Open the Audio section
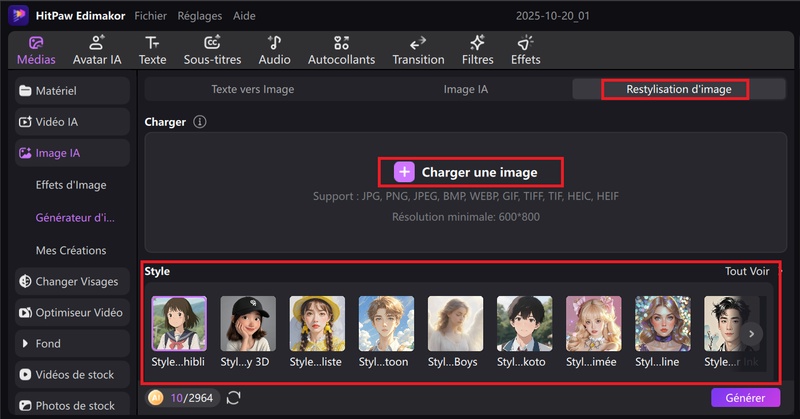The width and height of the screenshot is (800, 419). [274, 51]
